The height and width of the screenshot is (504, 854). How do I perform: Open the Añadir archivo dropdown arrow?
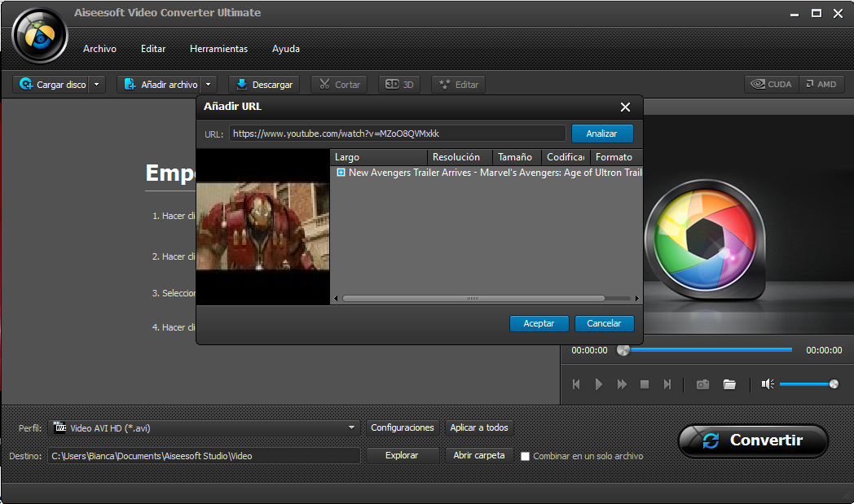[209, 85]
